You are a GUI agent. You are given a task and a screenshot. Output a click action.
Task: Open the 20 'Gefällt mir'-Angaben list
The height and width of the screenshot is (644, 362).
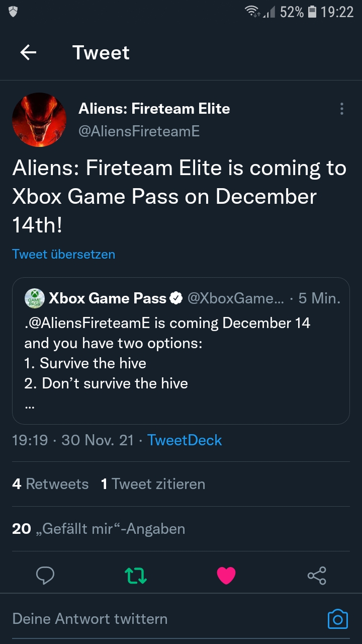tap(99, 529)
